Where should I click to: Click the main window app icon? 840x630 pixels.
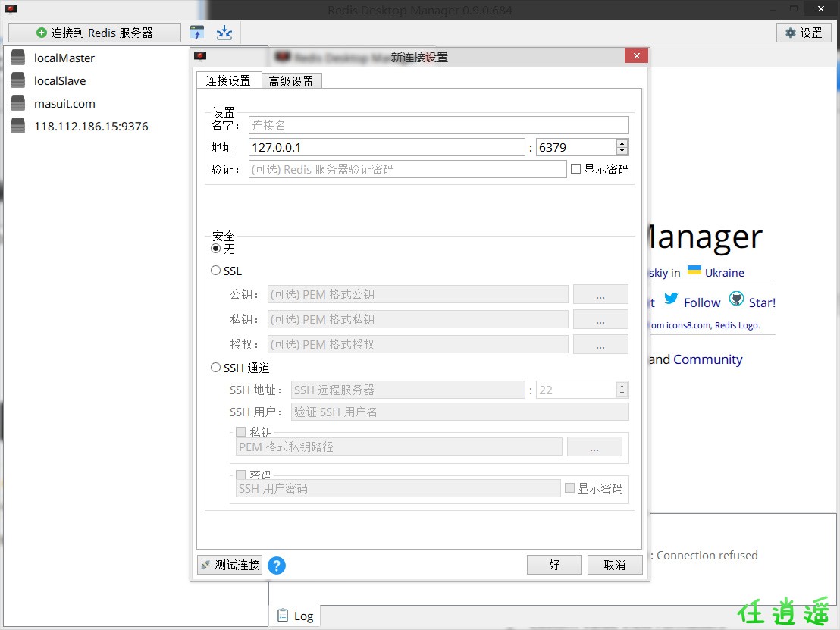point(10,9)
